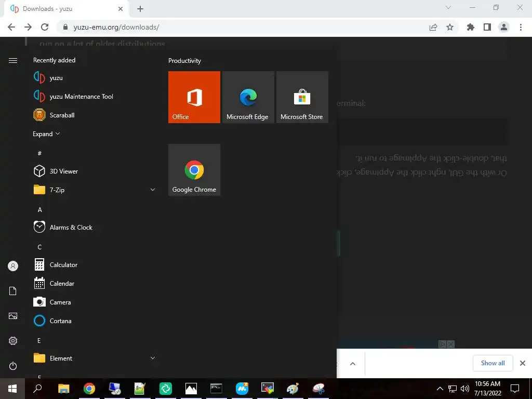The image size is (532, 399).
Task: Select the Downloads - yuzu tab
Action: tap(66, 9)
